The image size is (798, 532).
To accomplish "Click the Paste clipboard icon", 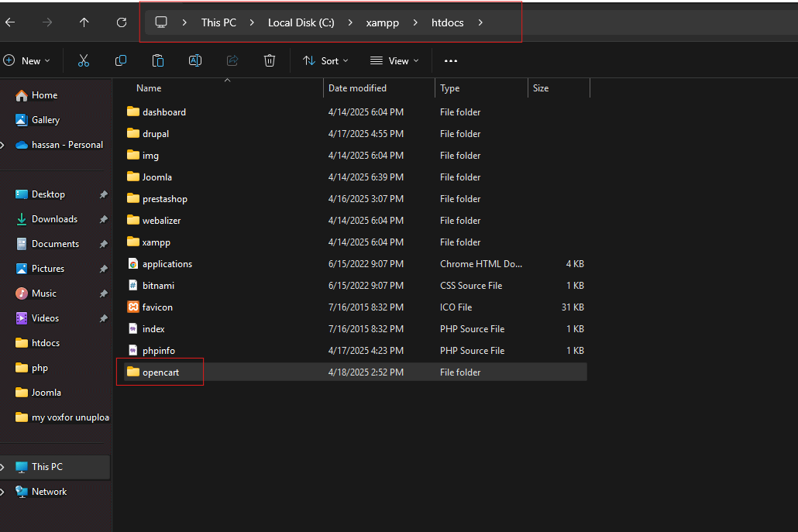I will coord(158,60).
